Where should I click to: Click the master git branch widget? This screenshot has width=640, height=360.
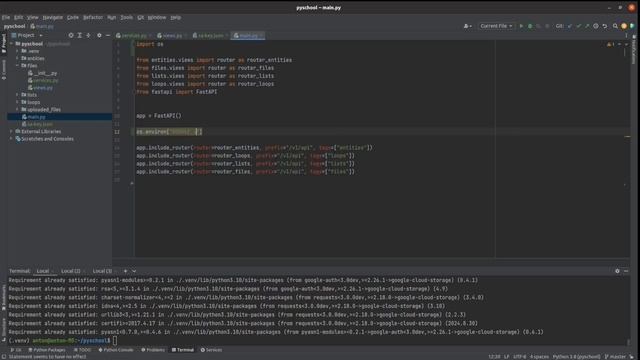point(616,357)
